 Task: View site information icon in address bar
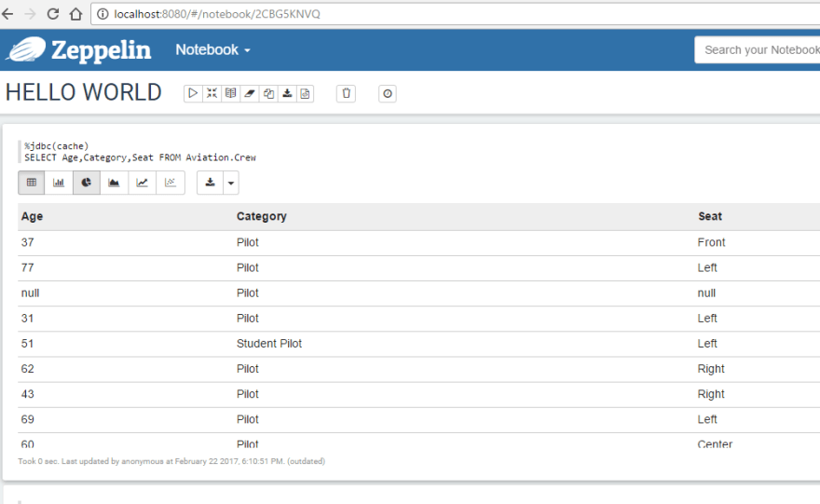pyautogui.click(x=103, y=14)
